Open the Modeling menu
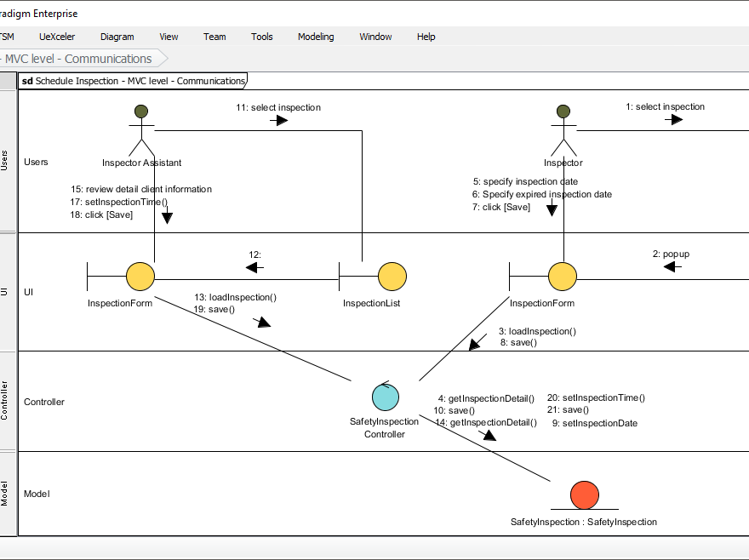This screenshot has height=560, width=749. click(x=316, y=37)
